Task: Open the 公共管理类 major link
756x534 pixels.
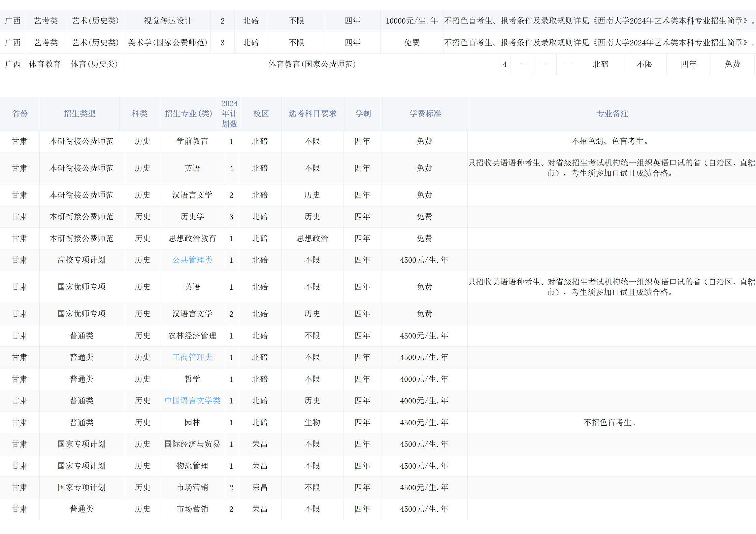Action: 192,260
